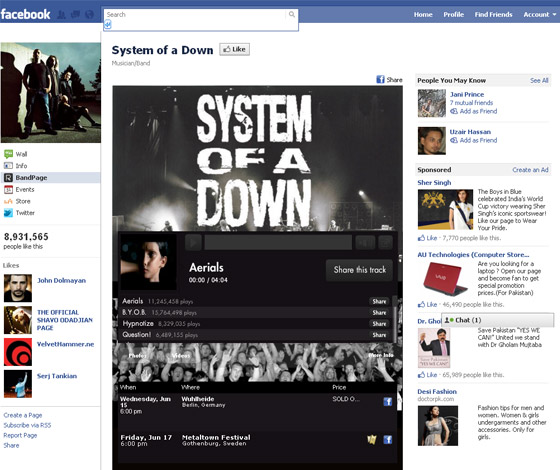Screen dimensions: 560x470
Task: Click Share this track button
Action: (359, 270)
